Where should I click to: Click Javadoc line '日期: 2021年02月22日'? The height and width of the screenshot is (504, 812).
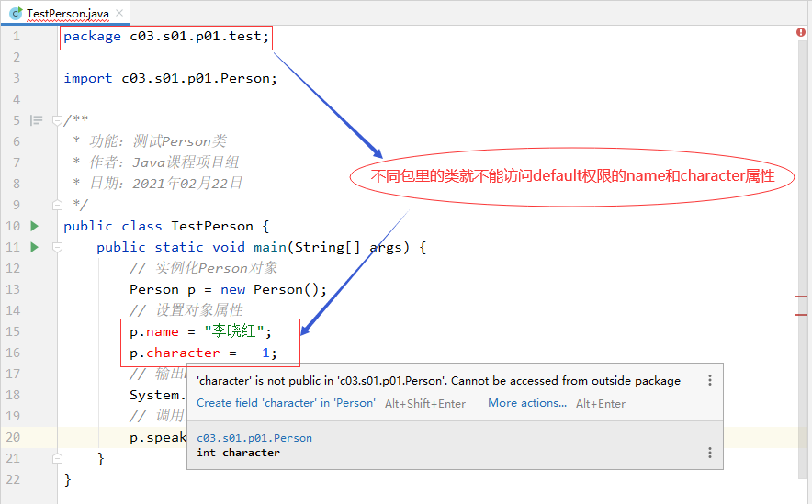pos(165,184)
